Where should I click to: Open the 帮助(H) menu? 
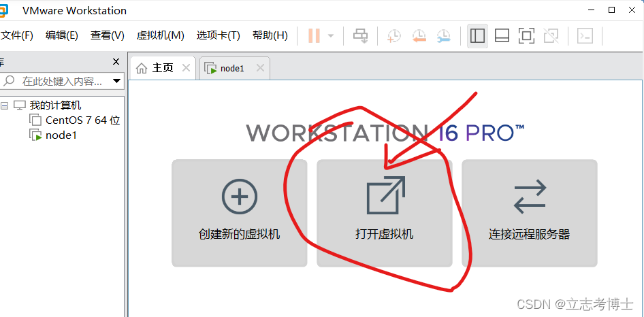click(x=270, y=35)
